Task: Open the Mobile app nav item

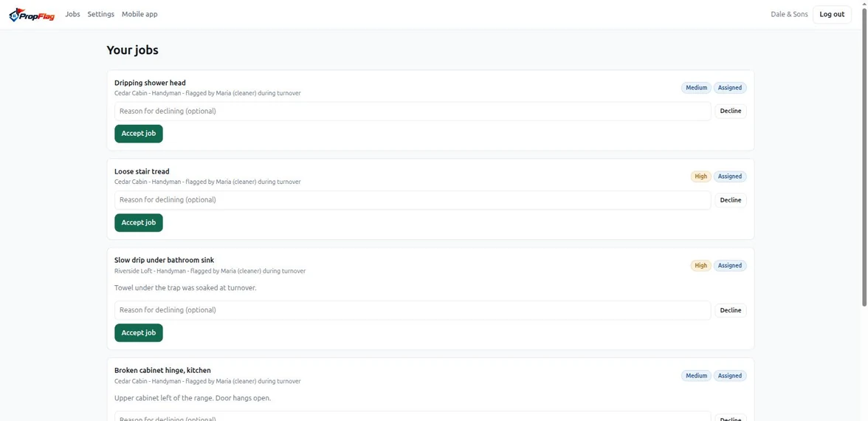Action: (x=139, y=15)
